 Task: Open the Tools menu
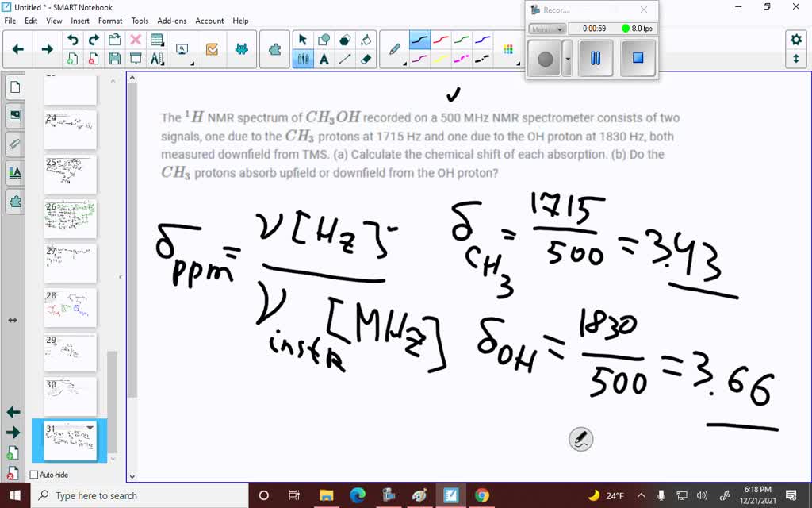pyautogui.click(x=140, y=21)
